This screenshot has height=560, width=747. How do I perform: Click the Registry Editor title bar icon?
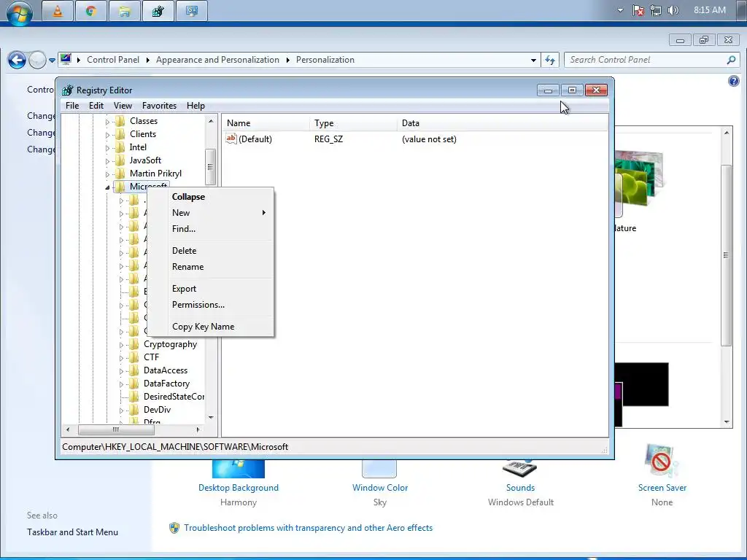[68, 90]
